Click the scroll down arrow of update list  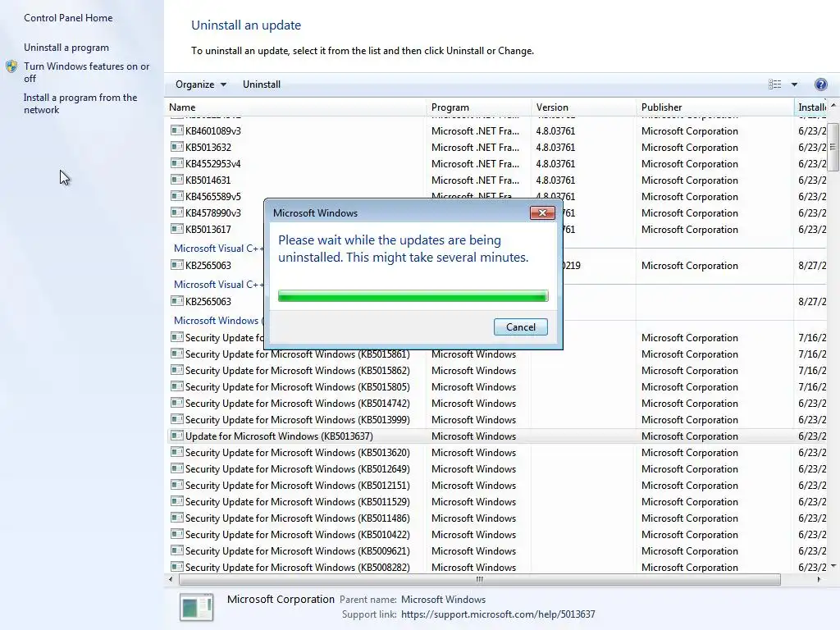[833, 566]
